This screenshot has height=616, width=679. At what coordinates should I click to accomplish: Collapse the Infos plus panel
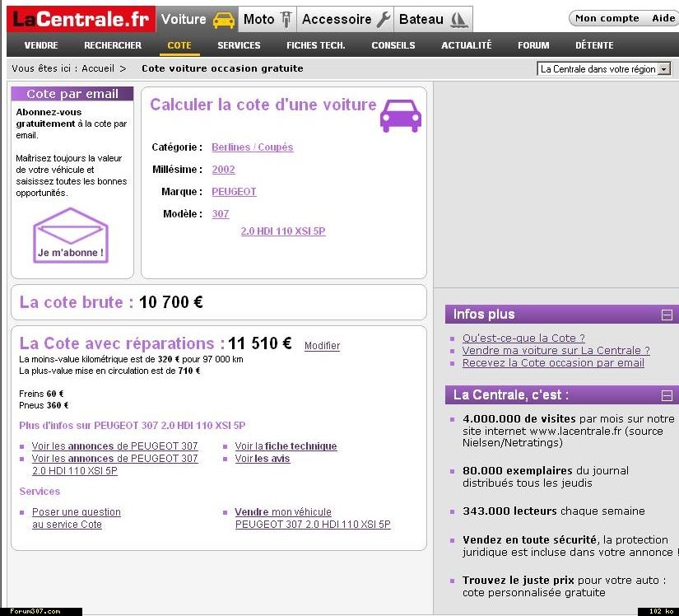(x=667, y=315)
